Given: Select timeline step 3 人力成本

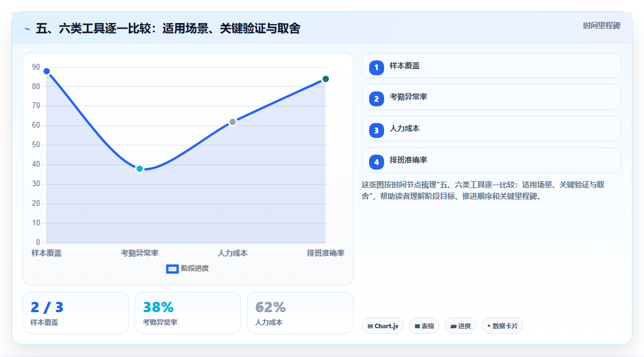Looking at the screenshot, I should 491,129.
